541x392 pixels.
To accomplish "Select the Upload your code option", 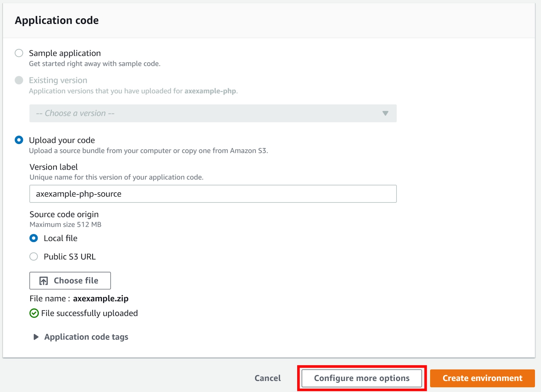I will (x=19, y=140).
